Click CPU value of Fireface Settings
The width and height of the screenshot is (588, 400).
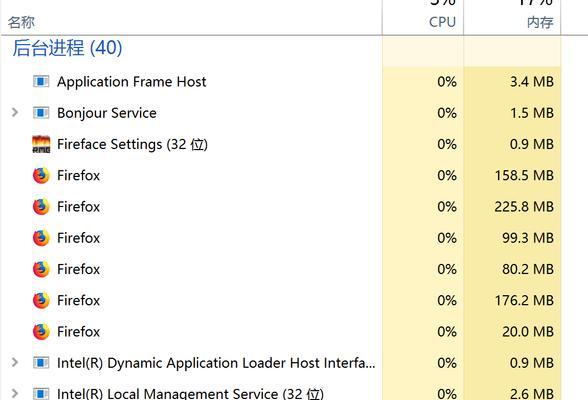(447, 144)
